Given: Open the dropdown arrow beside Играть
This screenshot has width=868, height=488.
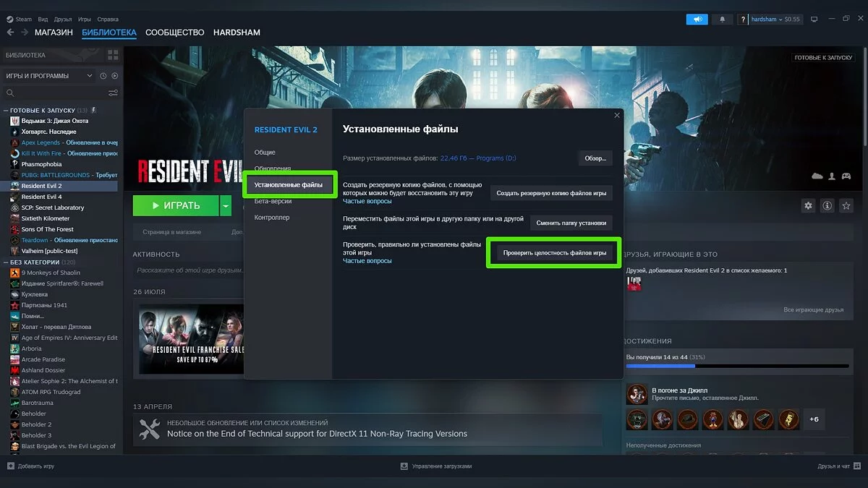Looking at the screenshot, I should pyautogui.click(x=226, y=205).
